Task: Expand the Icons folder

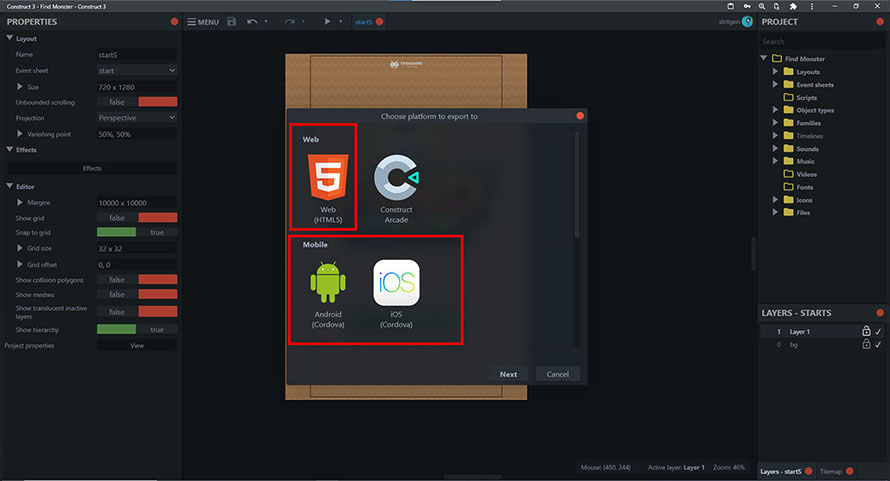Action: click(775, 199)
